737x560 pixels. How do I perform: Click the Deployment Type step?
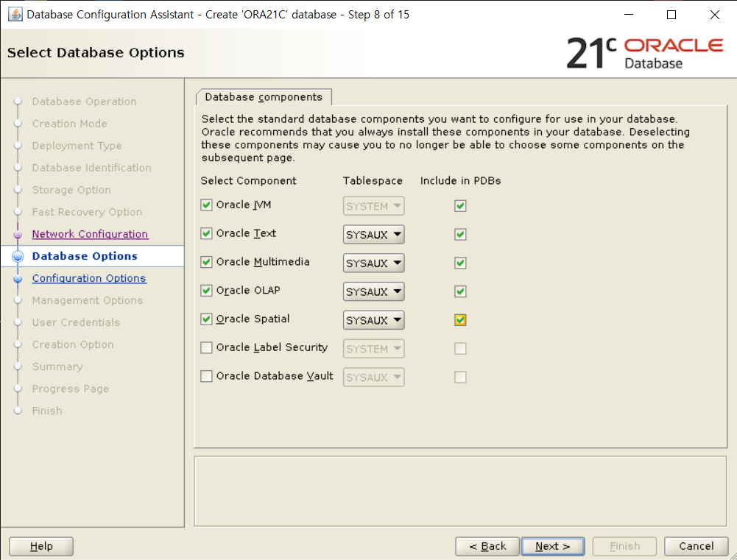click(77, 146)
